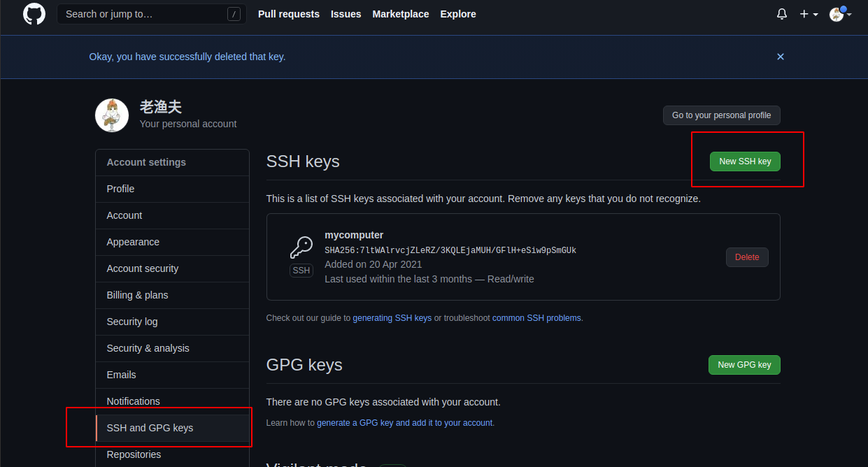This screenshot has height=467, width=868.
Task: Click the SHA256 fingerprint text
Action: click(450, 250)
